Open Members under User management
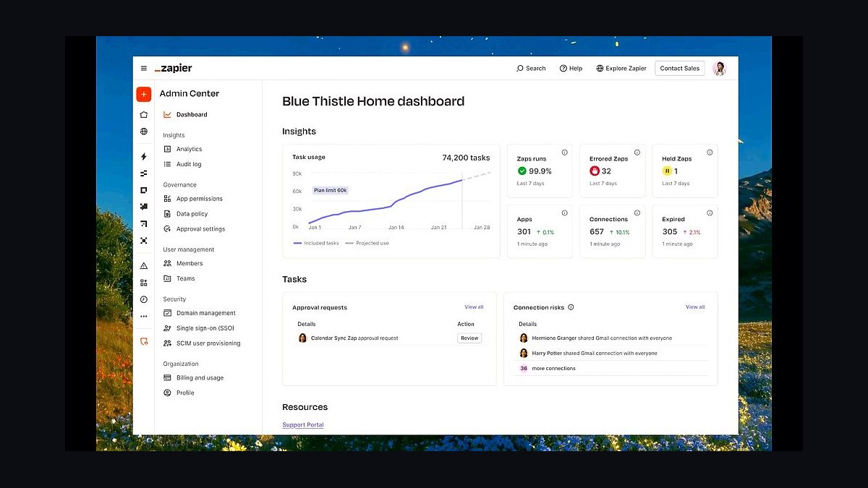This screenshot has height=488, width=868. click(x=183, y=263)
